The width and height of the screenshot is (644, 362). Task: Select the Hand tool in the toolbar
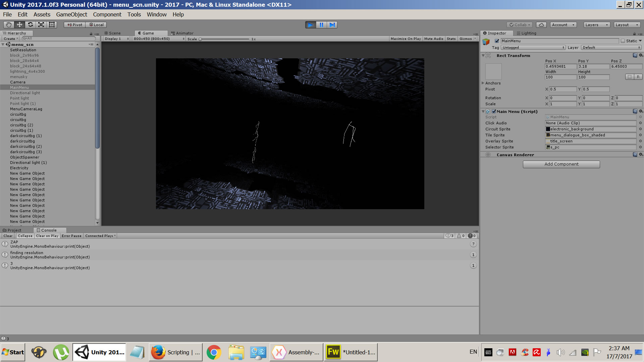[x=8, y=24]
